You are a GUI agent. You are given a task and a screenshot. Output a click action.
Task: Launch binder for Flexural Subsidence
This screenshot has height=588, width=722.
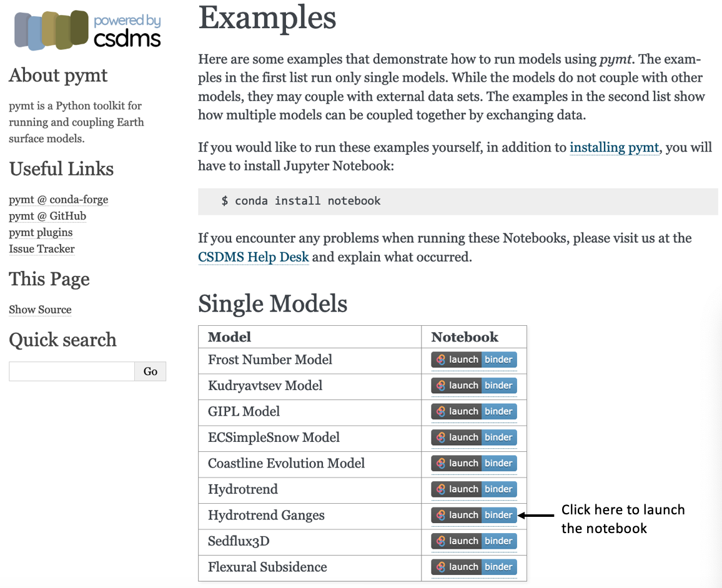[474, 567]
